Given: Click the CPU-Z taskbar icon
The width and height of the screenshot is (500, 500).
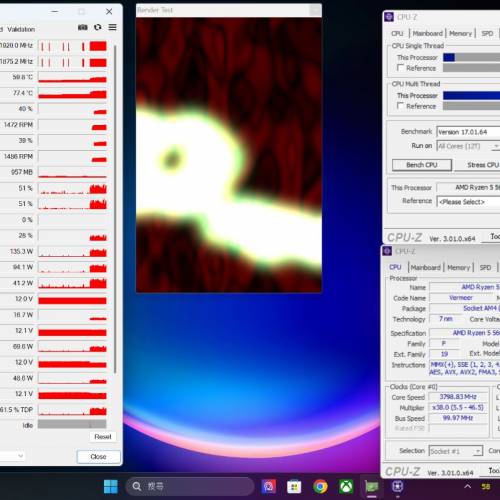Looking at the screenshot, I should 398,487.
